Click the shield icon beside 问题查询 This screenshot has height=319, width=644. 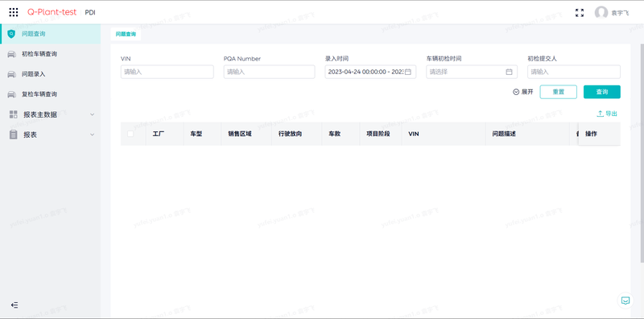point(11,34)
